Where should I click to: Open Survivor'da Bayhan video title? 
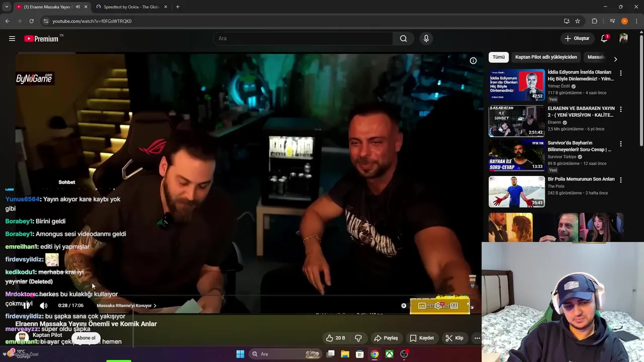coord(579,146)
